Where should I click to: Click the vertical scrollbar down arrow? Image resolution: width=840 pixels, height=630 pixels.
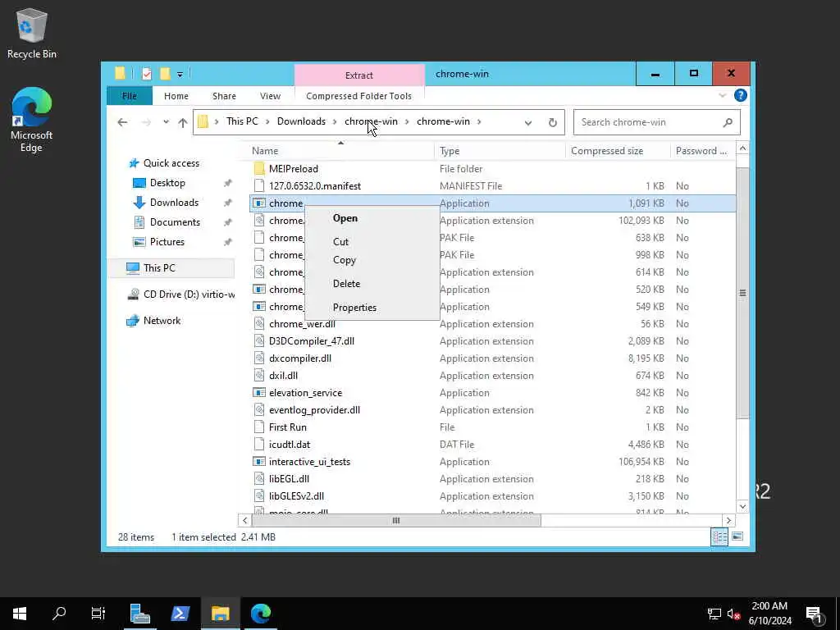tap(742, 506)
